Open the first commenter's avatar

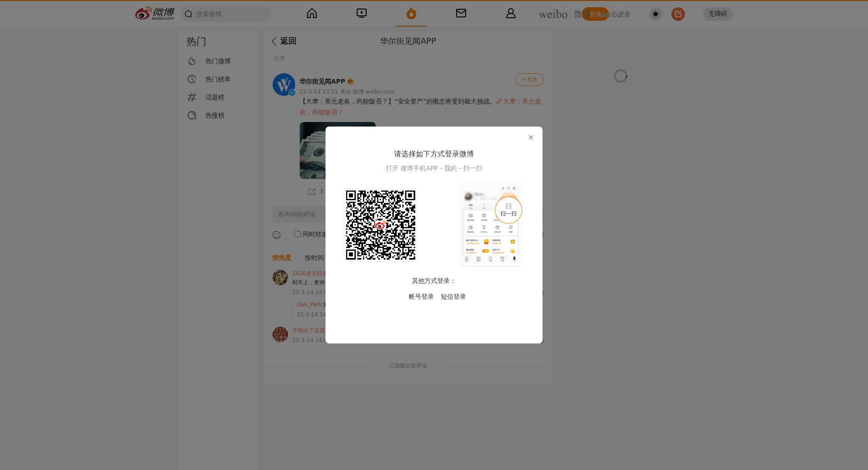[x=280, y=277]
